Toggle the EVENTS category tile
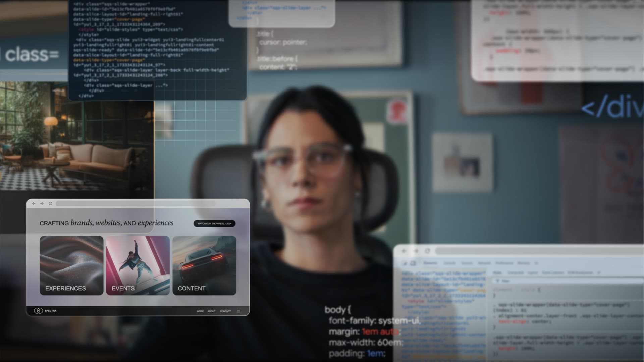644x362 pixels. (x=138, y=264)
